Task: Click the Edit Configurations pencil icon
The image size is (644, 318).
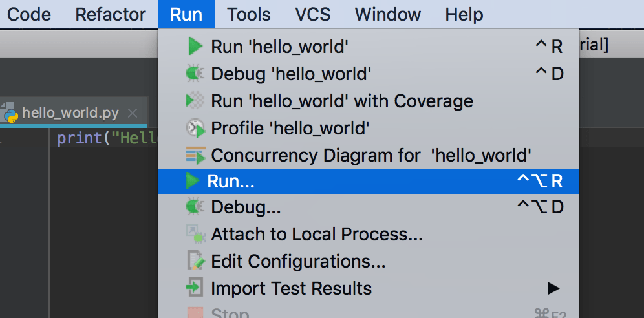Action: pyautogui.click(x=195, y=261)
